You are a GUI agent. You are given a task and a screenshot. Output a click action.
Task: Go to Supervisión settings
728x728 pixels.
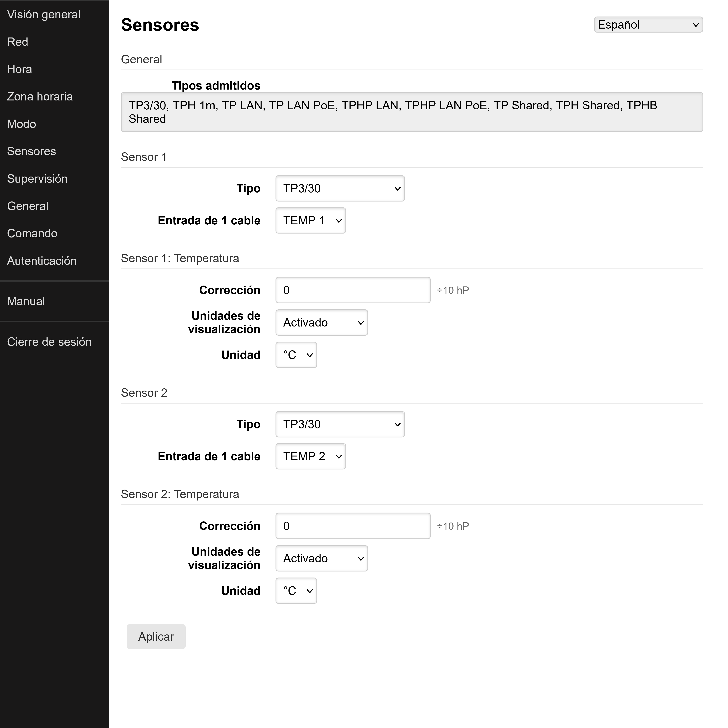[37, 179]
